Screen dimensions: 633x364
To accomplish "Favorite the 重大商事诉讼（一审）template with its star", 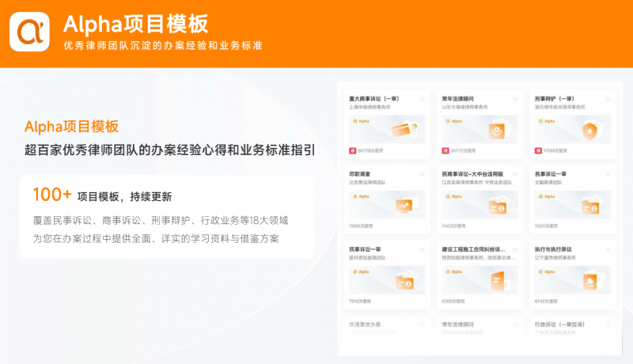I will click(423, 99).
